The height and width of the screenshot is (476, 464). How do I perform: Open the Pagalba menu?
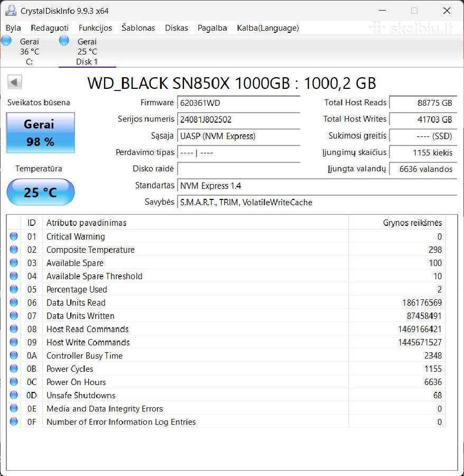tap(212, 28)
